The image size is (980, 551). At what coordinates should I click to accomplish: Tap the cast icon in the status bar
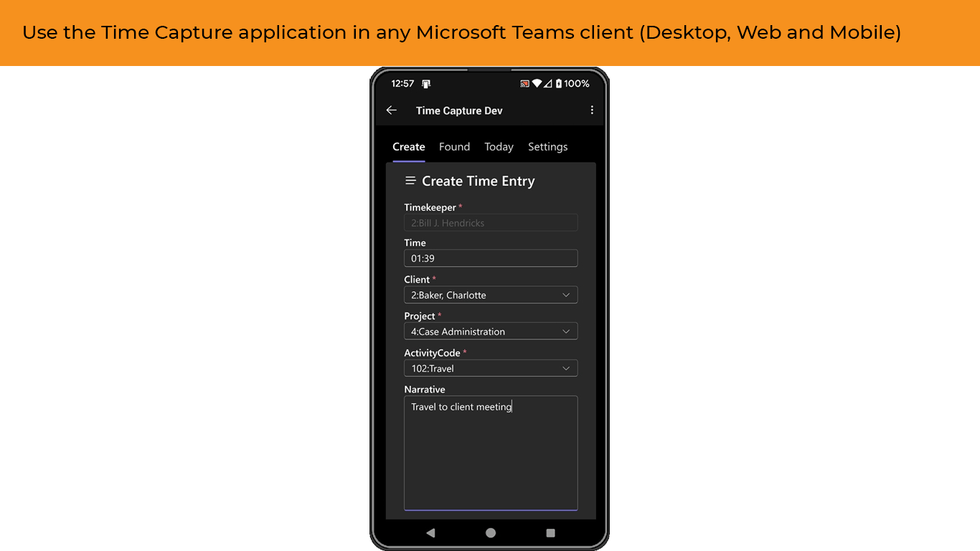point(524,84)
